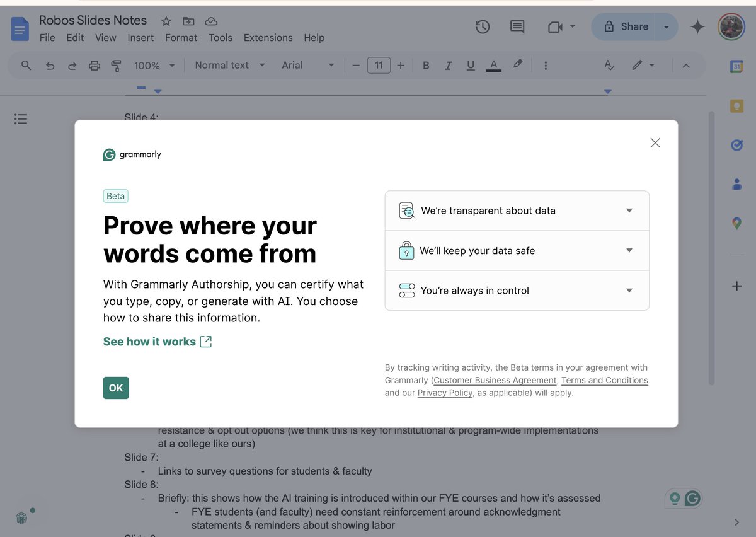
Task: Open the move to folder icon
Action: coord(188,21)
